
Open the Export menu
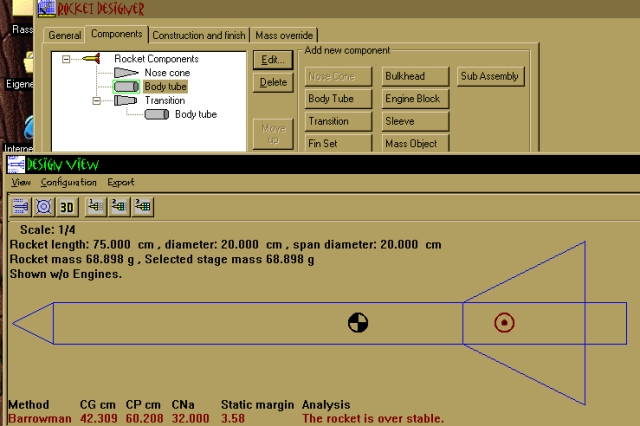coord(121,182)
